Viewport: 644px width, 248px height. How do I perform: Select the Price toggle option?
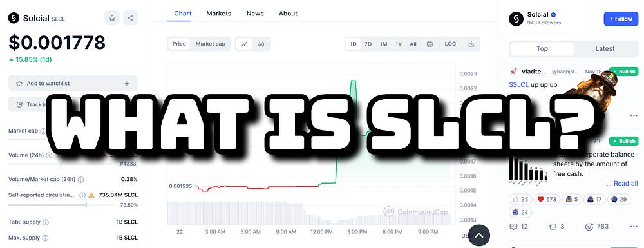click(179, 44)
